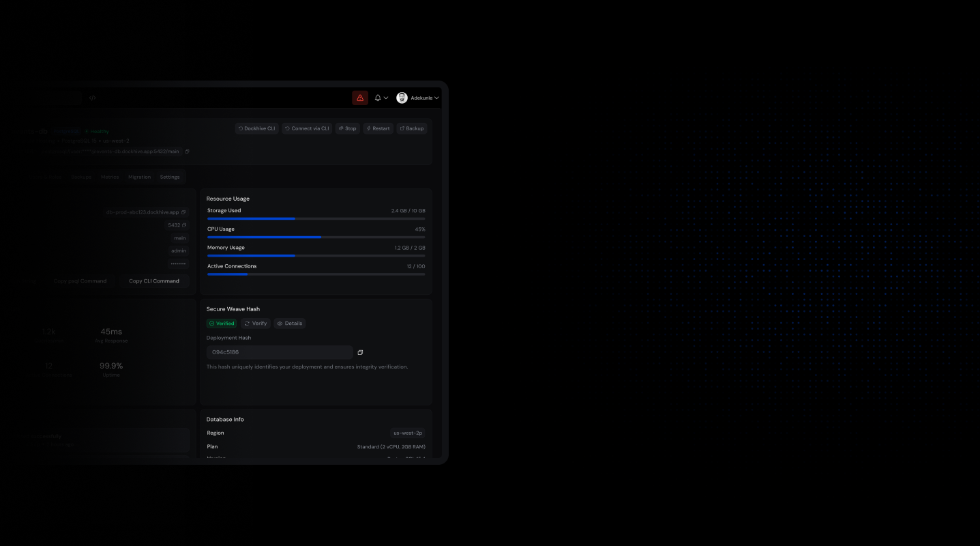980x546 pixels.
Task: Click Copy CLI Command
Action: (154, 281)
